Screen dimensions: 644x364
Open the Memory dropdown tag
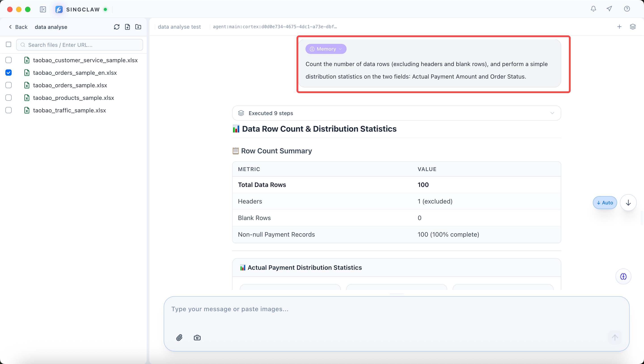click(326, 49)
